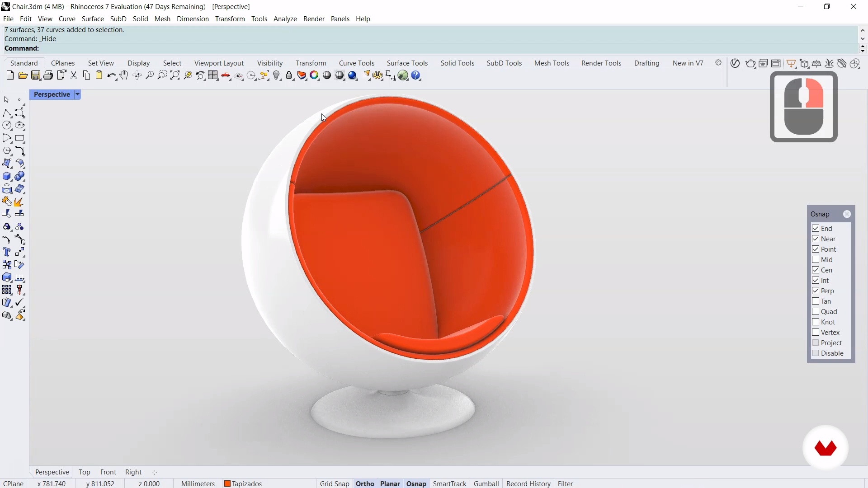Click the Tapizados layer color swatch

click(228, 484)
